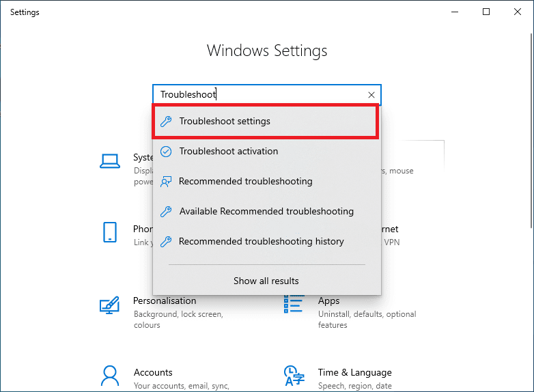Image resolution: width=534 pixels, height=392 pixels.
Task: Click 'Uninstall, defaults, optional' description text
Action: [x=367, y=314]
